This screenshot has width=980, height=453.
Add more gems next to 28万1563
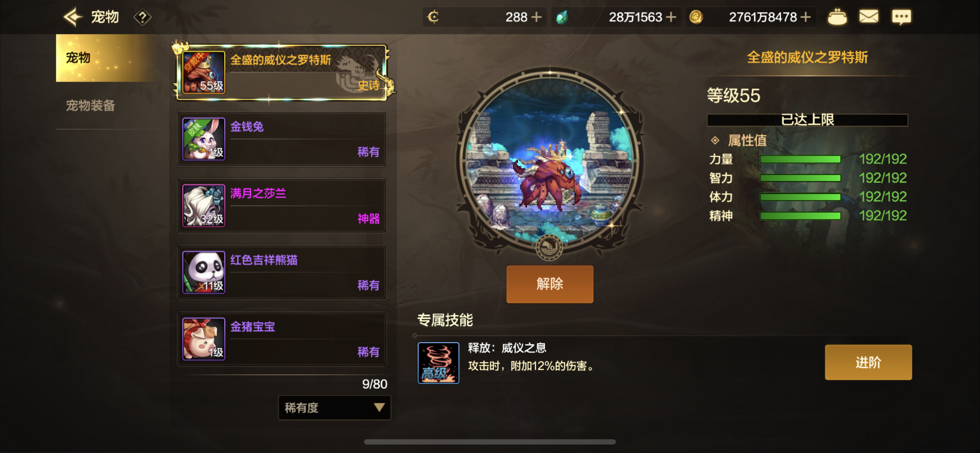coord(671,17)
